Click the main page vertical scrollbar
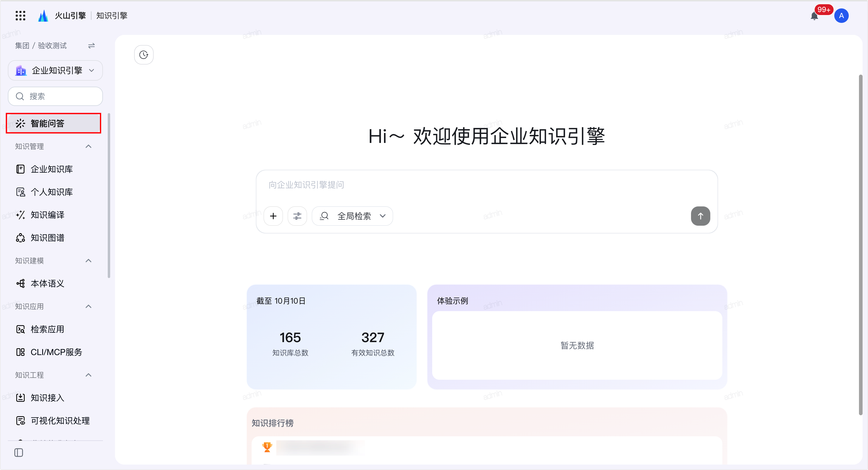The image size is (868, 470). tap(860, 245)
